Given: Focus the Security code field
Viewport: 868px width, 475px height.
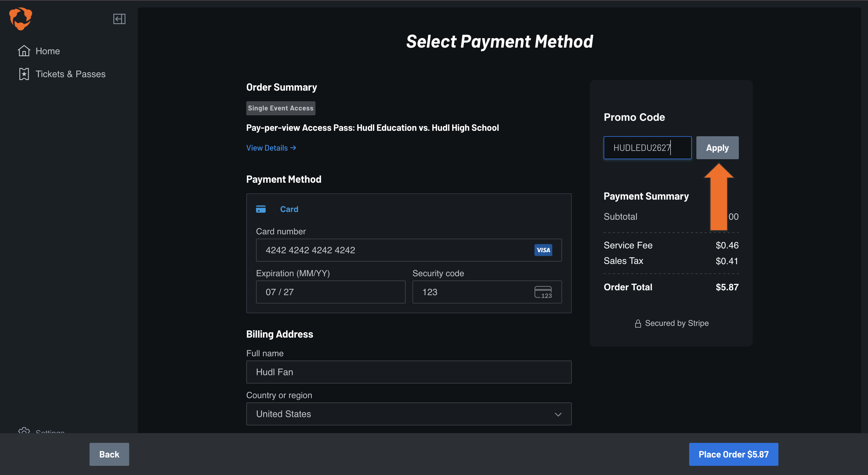Looking at the screenshot, I should [487, 292].
